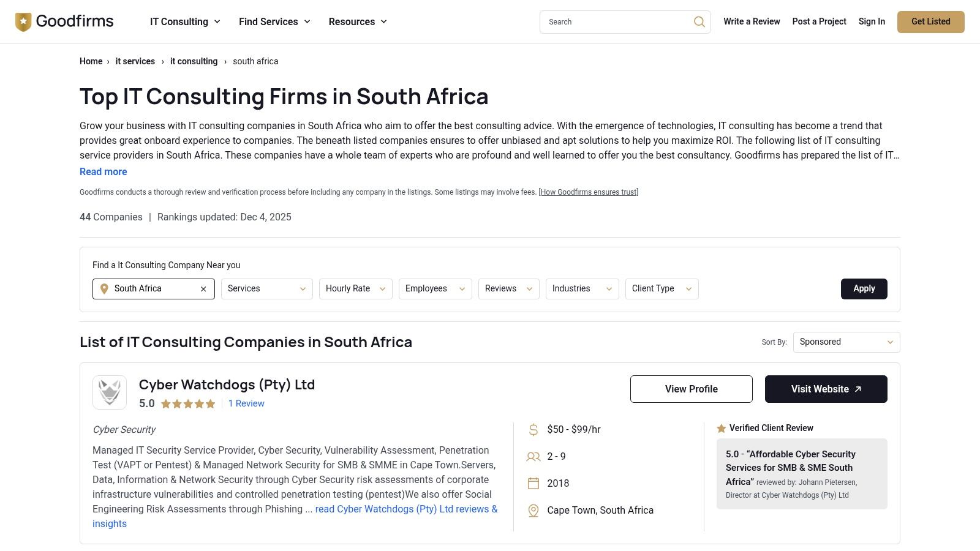Open the IT Consulting menu
Image resolution: width=980 pixels, height=551 pixels.
(185, 22)
